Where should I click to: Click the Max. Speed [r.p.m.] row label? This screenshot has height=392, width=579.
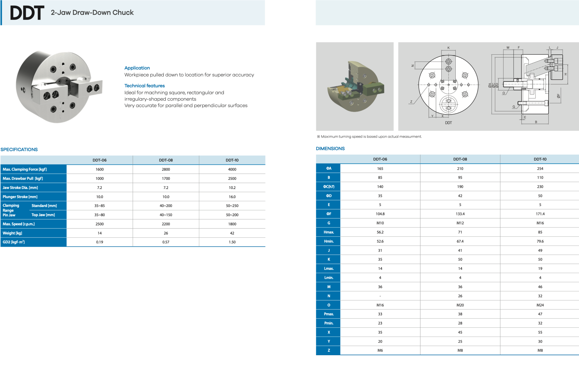pos(19,224)
